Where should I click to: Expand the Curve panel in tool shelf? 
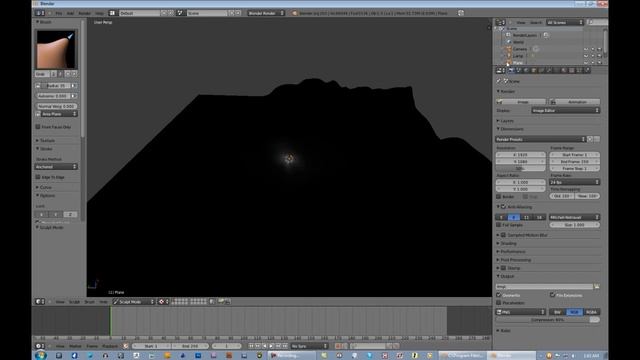click(x=44, y=187)
